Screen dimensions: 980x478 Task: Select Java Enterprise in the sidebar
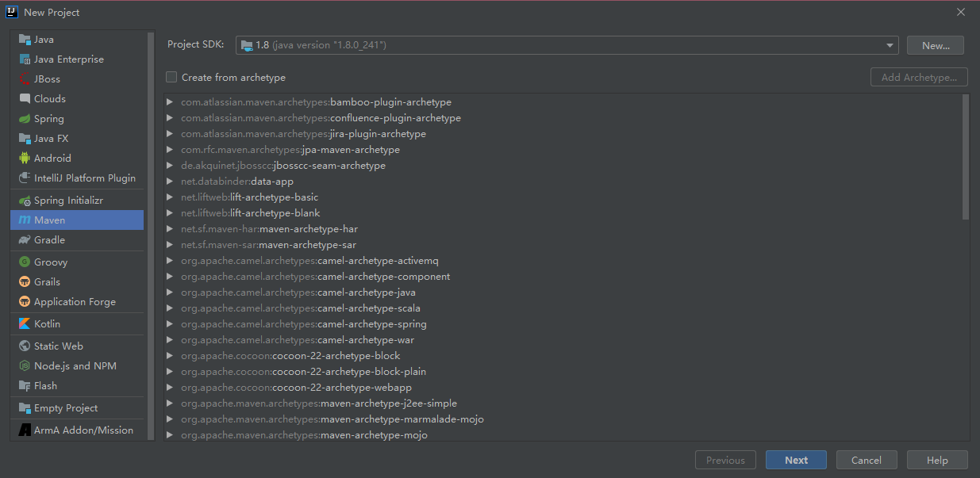point(68,59)
